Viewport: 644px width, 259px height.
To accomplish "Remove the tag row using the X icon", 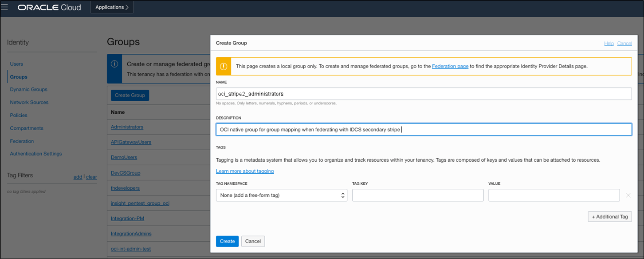I will pyautogui.click(x=629, y=195).
